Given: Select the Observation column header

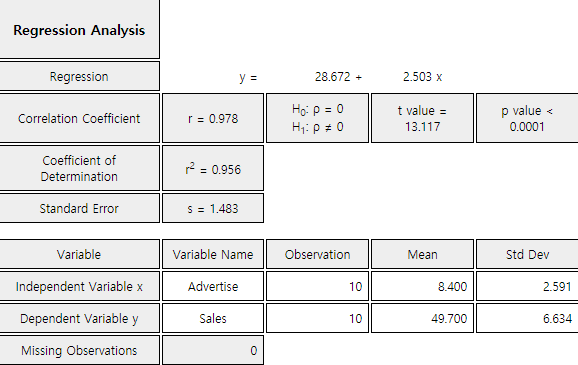Looking at the screenshot, I should point(317,254).
